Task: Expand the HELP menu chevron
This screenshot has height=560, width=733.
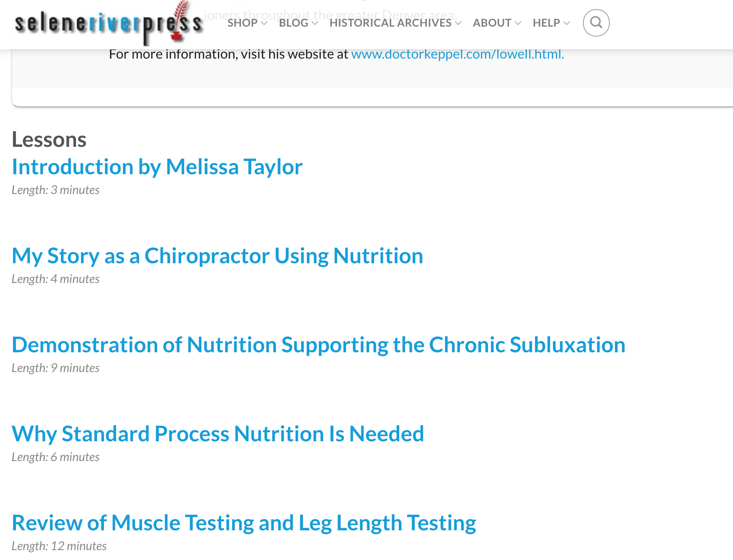Action: (567, 23)
